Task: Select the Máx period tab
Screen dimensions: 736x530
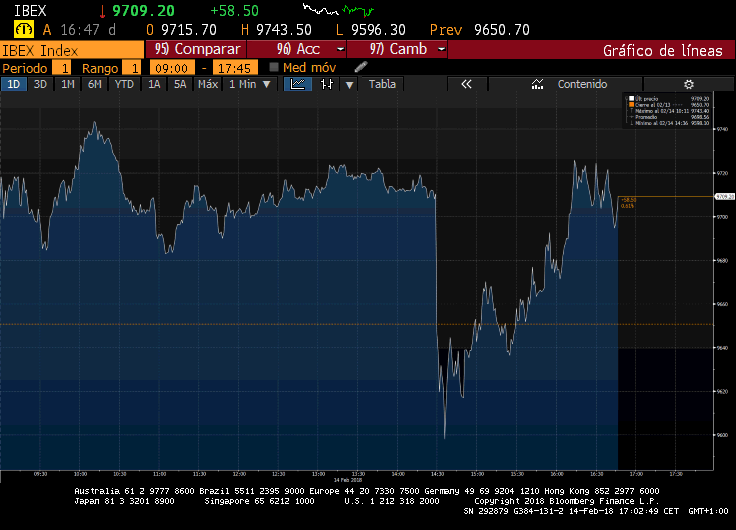Action: (x=208, y=84)
